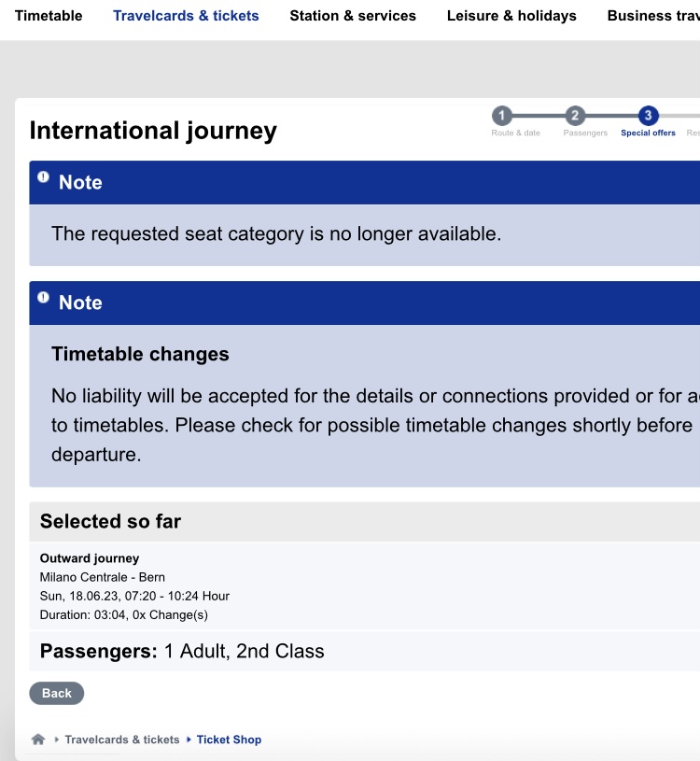Open Ticket Shop breadcrumb link

click(229, 740)
